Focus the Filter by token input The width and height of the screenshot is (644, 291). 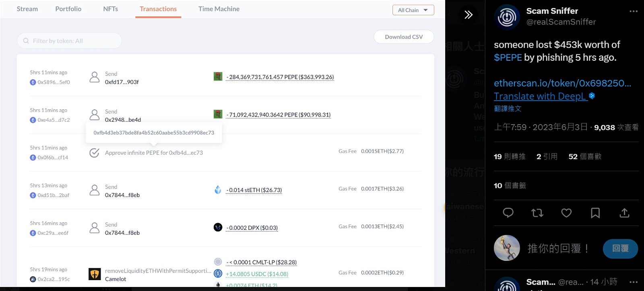[69, 41]
